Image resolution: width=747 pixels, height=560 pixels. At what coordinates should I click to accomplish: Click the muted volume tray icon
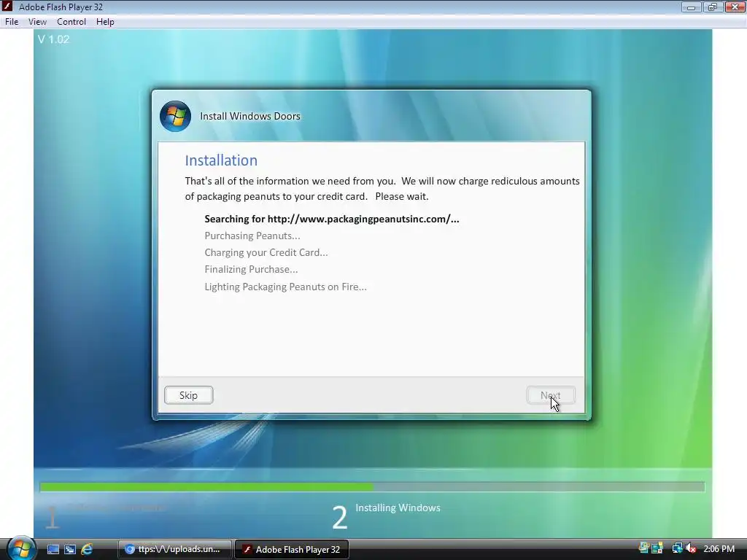click(x=691, y=548)
